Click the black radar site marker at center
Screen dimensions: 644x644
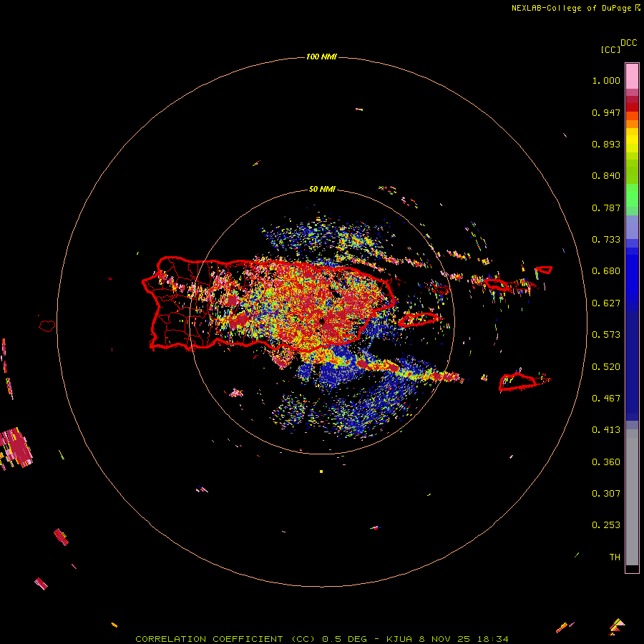(322, 321)
